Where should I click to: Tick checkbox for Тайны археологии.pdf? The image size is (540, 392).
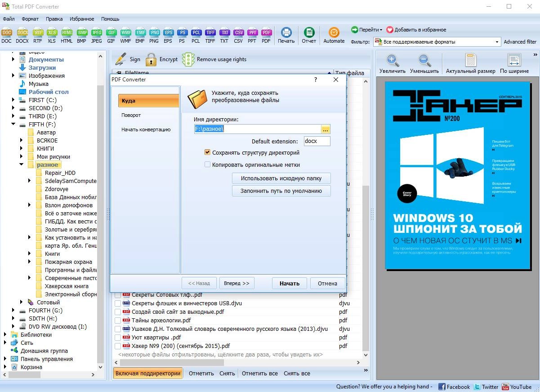point(118,321)
